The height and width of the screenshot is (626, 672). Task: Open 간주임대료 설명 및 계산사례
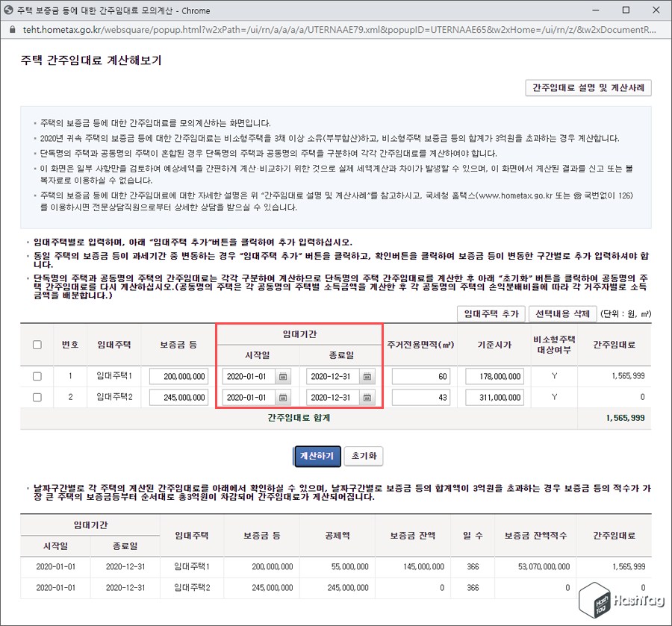[588, 88]
